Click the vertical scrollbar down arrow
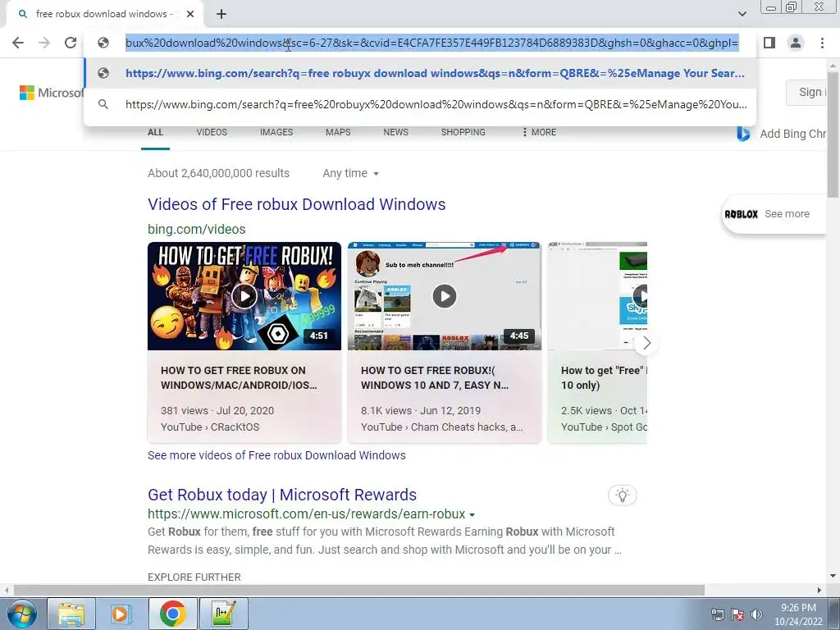 pos(833,576)
